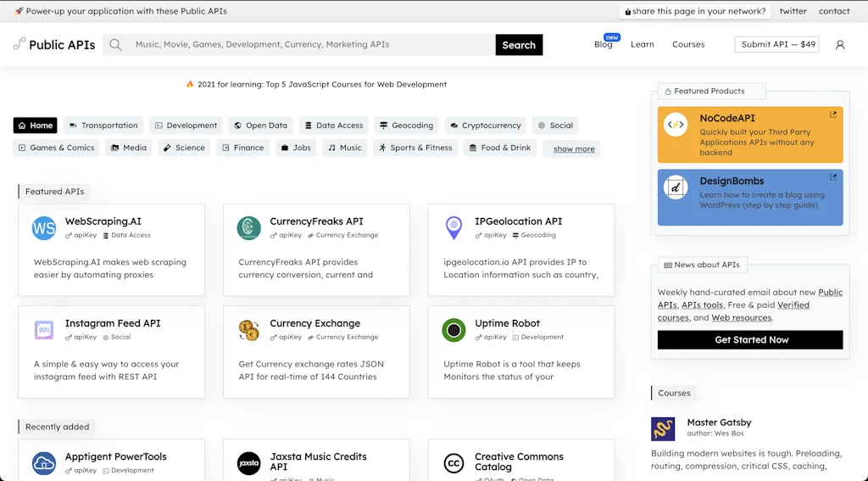The height and width of the screenshot is (481, 868).
Task: Select the Home category tab
Action: tap(36, 126)
